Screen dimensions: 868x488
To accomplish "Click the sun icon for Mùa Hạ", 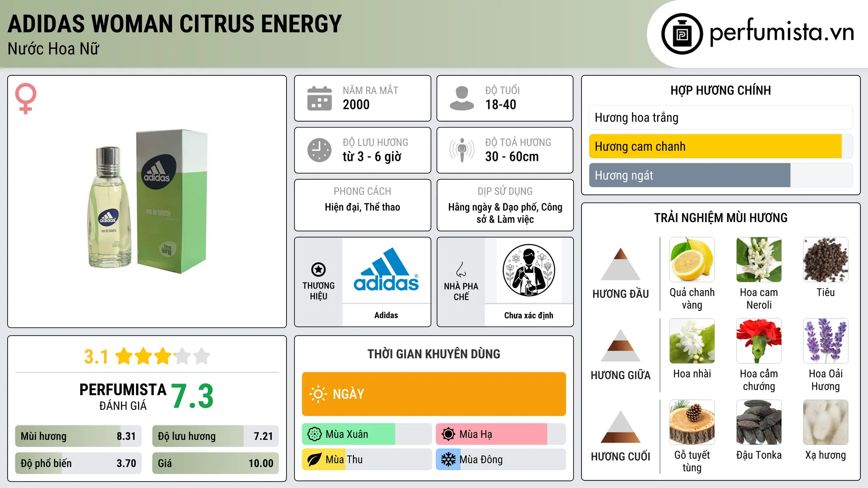I will pos(448,434).
